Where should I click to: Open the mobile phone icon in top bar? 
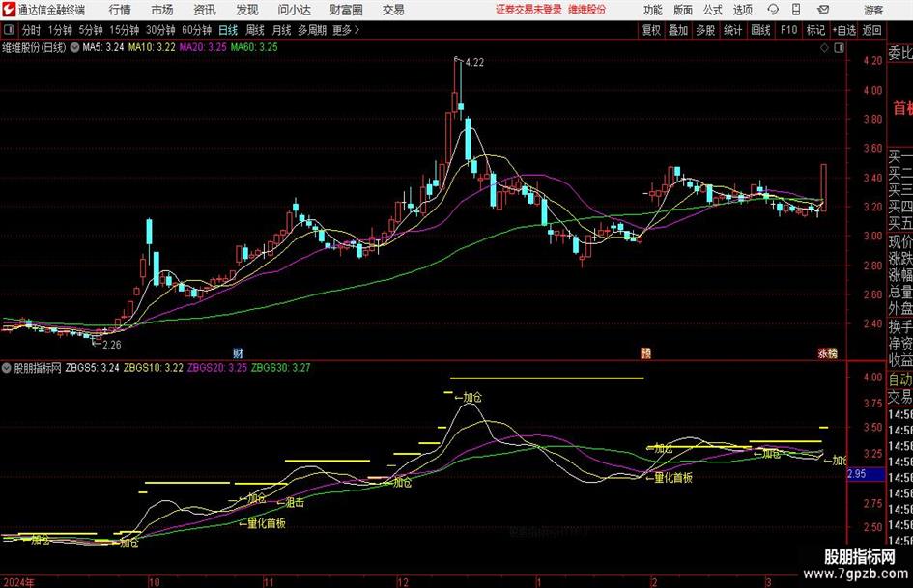796,10
